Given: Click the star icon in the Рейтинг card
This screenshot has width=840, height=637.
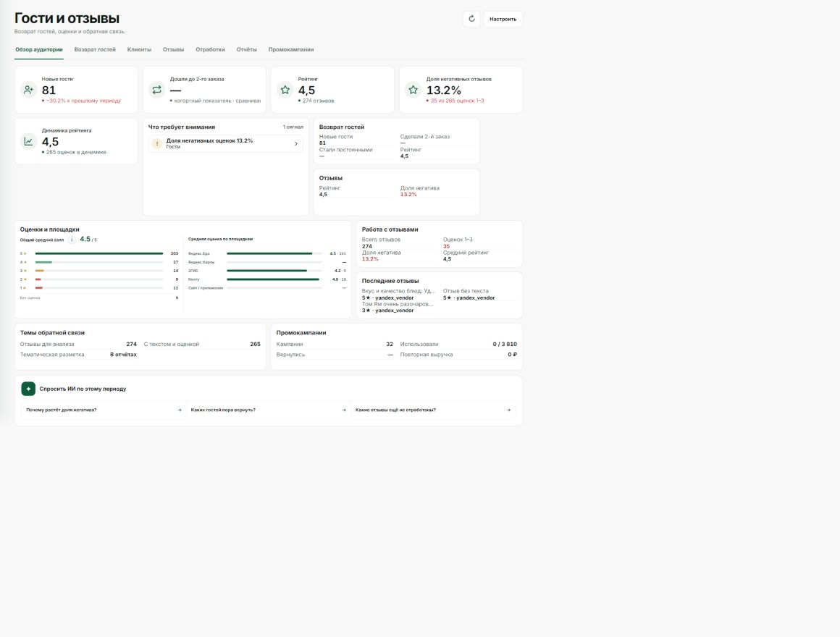Looking at the screenshot, I should (x=285, y=90).
